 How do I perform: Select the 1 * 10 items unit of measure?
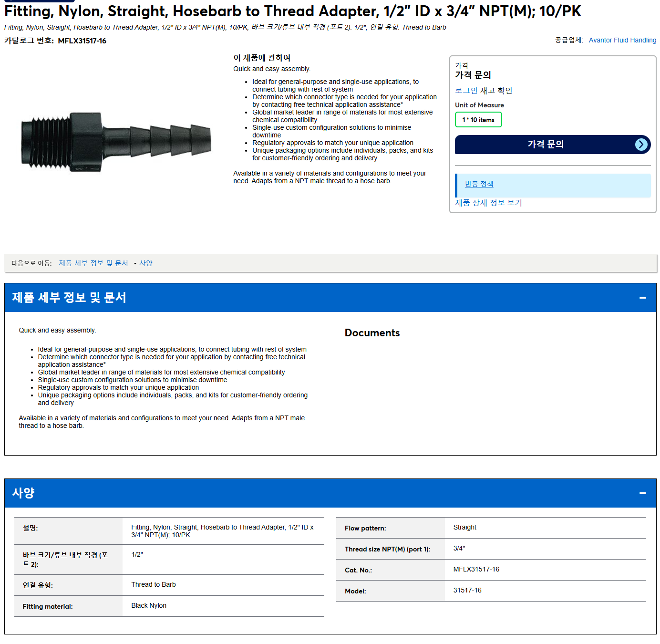click(x=478, y=120)
